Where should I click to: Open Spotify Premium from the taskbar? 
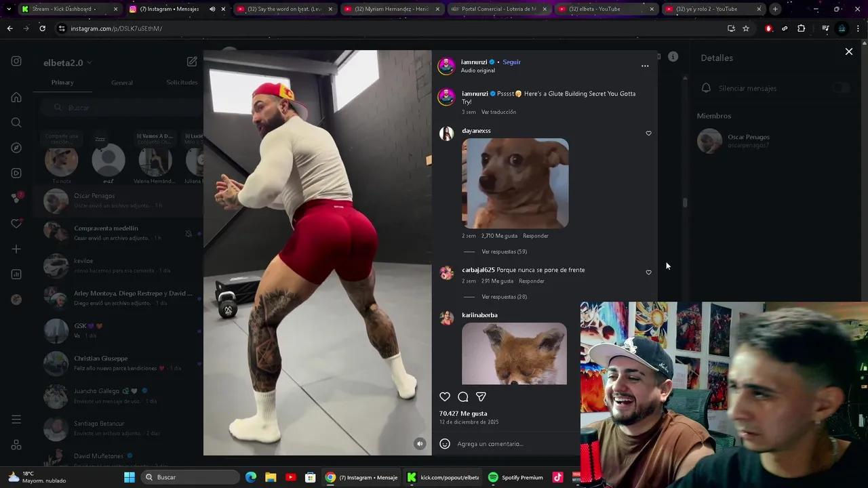(515, 478)
